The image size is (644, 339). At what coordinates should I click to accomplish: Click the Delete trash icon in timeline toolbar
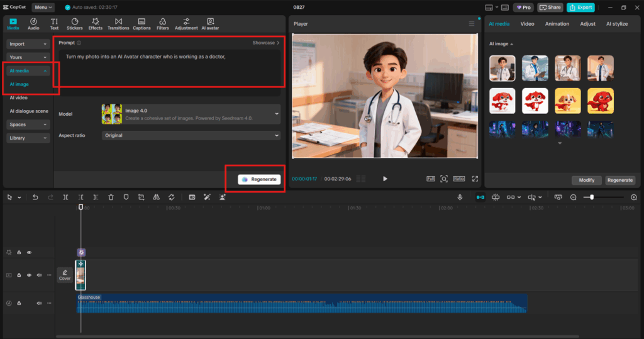pos(111,197)
